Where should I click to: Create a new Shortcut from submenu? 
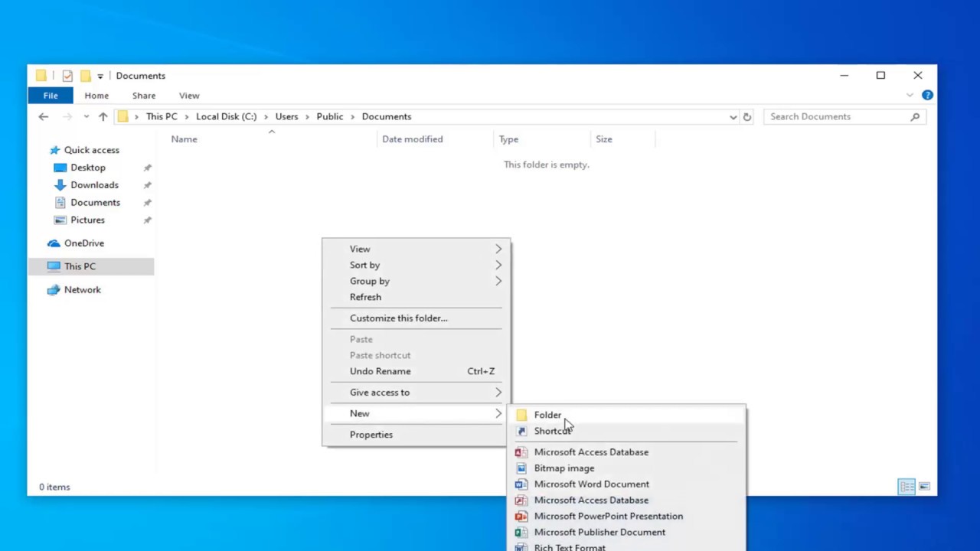[x=626, y=431]
